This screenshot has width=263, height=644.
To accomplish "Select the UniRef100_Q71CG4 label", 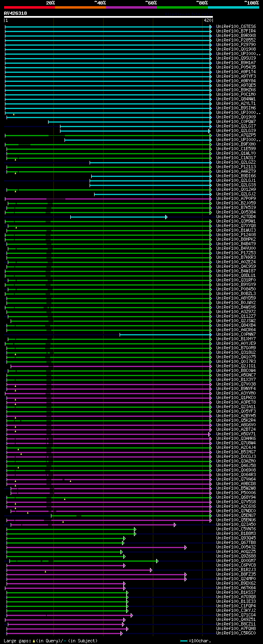I will (235, 615).
